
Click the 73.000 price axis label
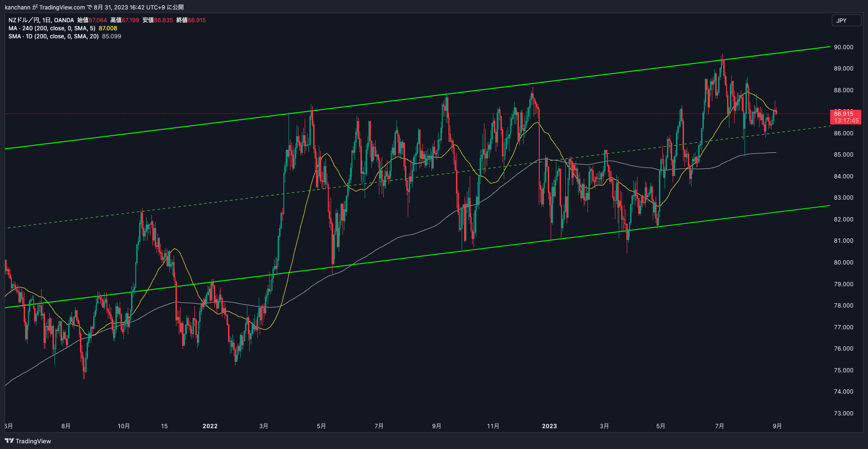843,414
